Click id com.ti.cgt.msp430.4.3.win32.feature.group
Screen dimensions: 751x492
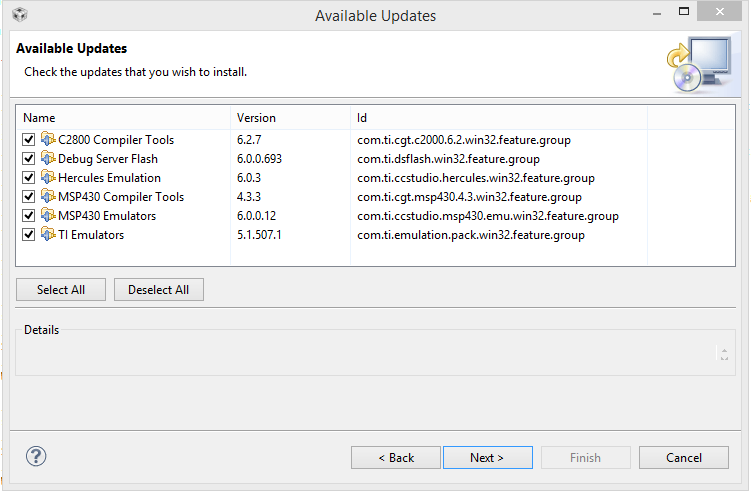tap(469, 197)
